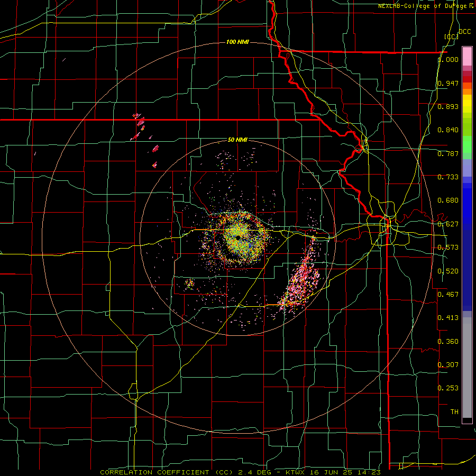Click the (CC) units label above the color bar

[x=452, y=36]
